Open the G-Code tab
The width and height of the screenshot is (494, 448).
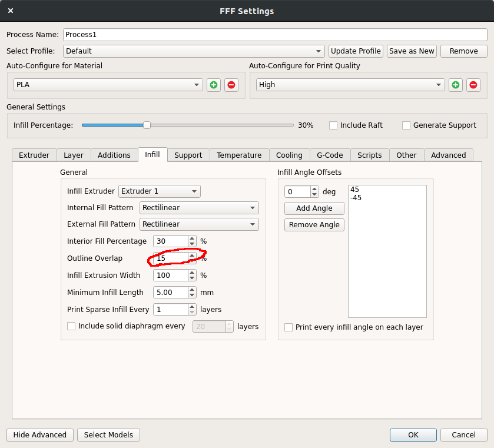(x=330, y=155)
